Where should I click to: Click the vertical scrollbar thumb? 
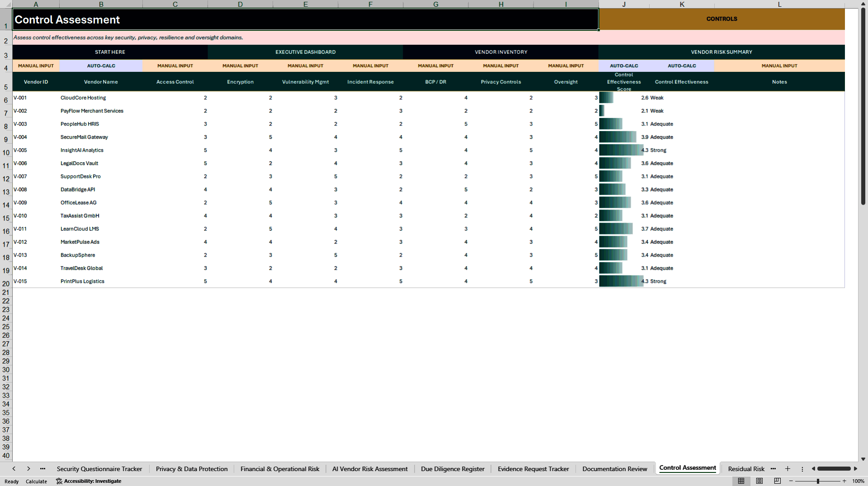click(x=863, y=106)
